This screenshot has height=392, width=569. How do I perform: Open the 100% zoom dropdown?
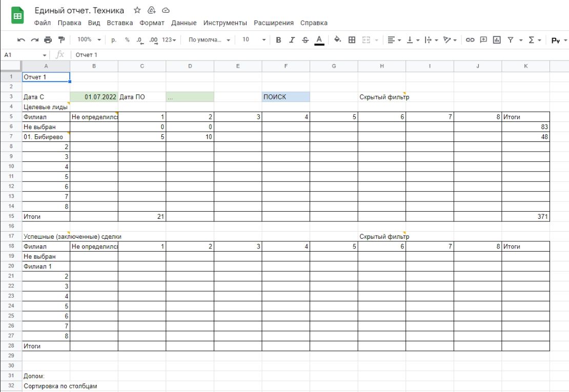pos(89,40)
